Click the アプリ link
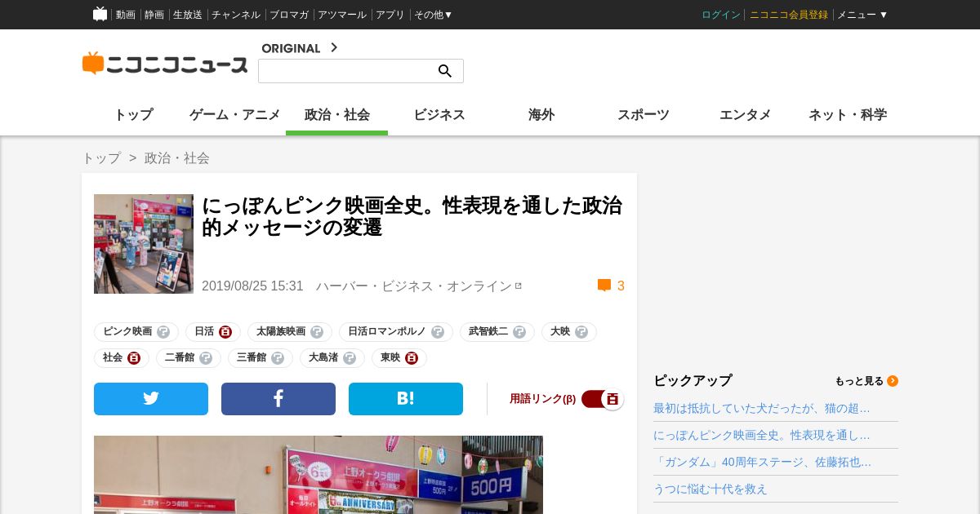Viewport: 980px width, 514px height. click(x=390, y=15)
